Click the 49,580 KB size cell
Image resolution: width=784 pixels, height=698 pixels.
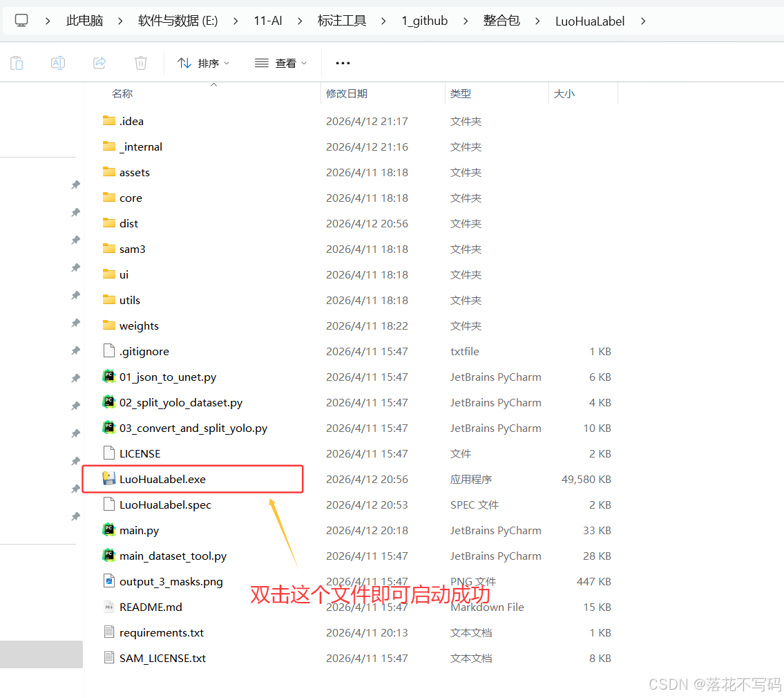[x=586, y=480]
